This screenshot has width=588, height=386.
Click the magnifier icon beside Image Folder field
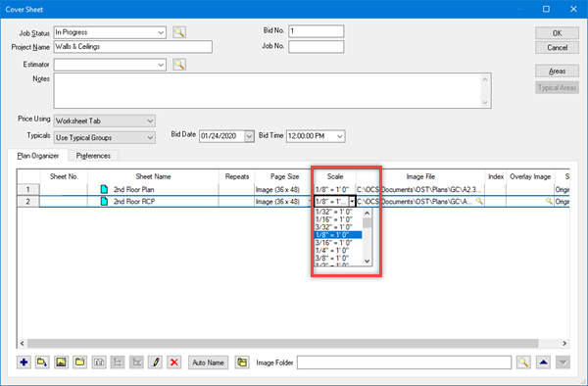click(x=523, y=362)
